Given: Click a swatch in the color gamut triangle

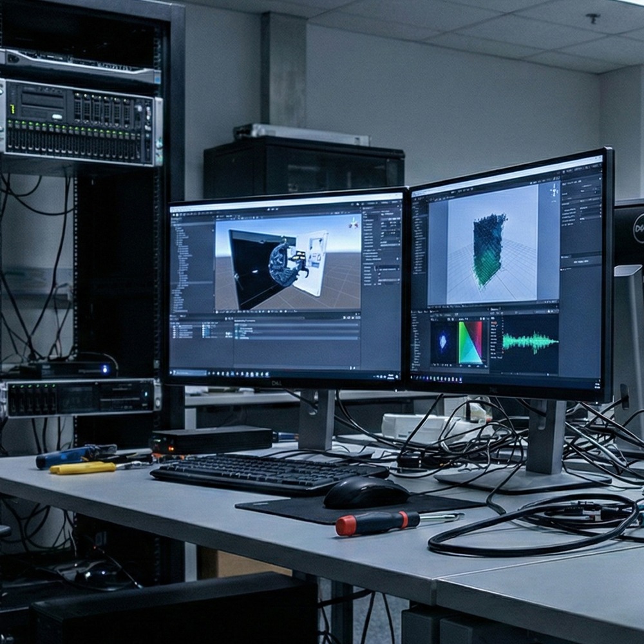Looking at the screenshot, I should pos(472,348).
